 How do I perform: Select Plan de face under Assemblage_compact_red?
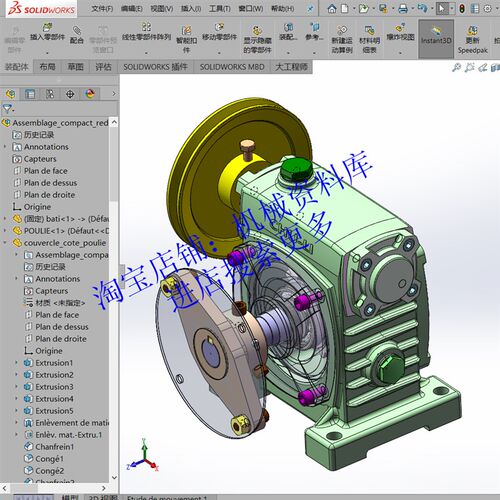pos(45,171)
